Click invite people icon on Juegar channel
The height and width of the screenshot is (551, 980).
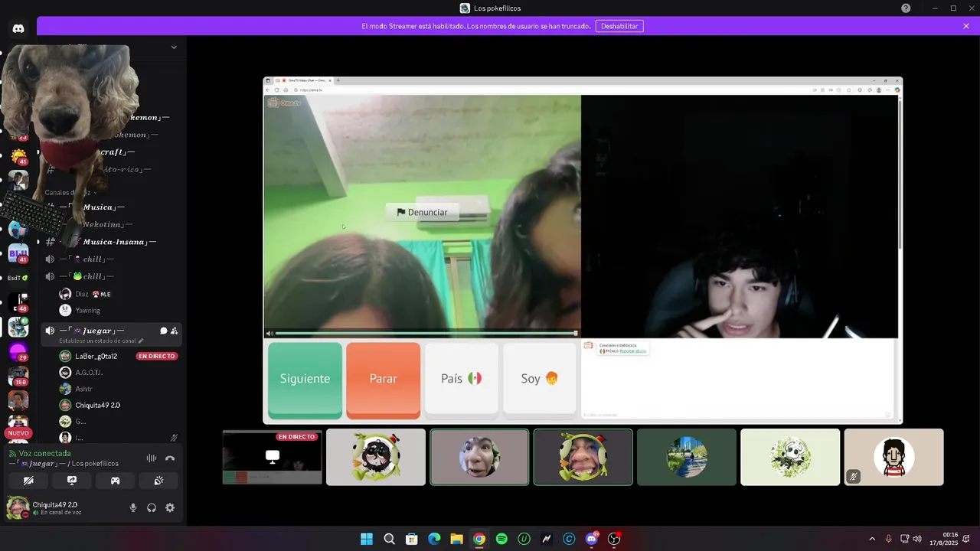pos(175,331)
